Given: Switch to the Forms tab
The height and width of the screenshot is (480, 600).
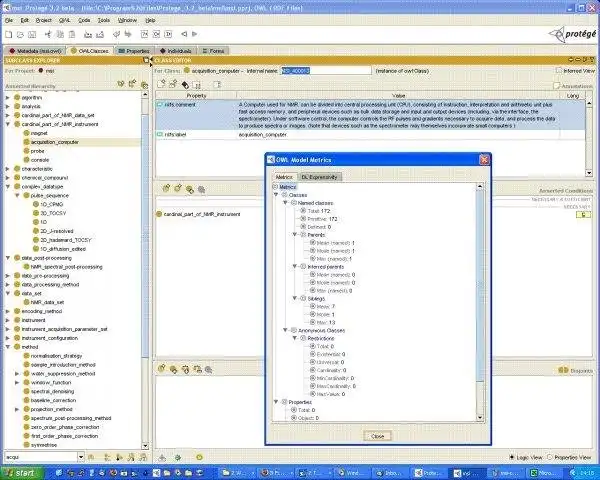Looking at the screenshot, I should 214,51.
